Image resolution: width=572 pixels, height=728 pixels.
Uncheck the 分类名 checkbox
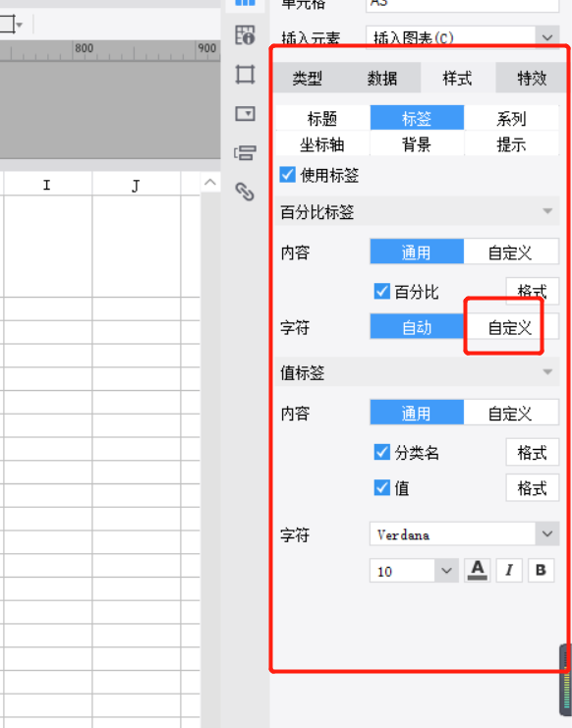point(382,452)
